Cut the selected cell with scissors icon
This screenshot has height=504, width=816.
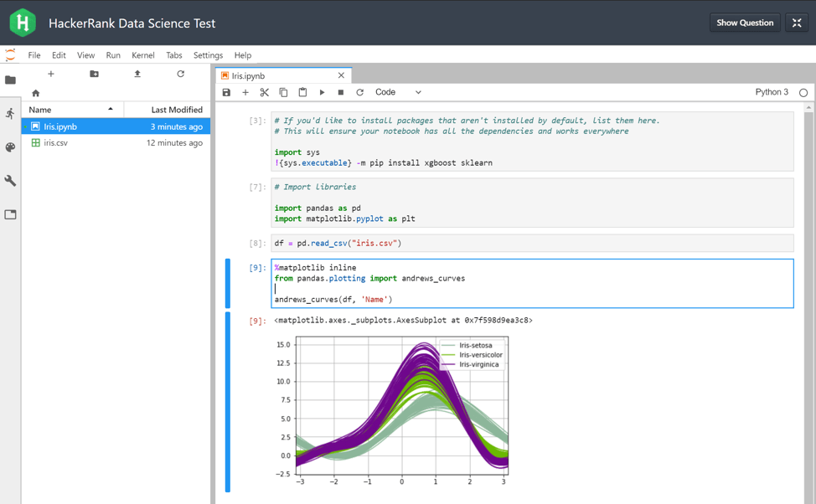[x=264, y=92]
